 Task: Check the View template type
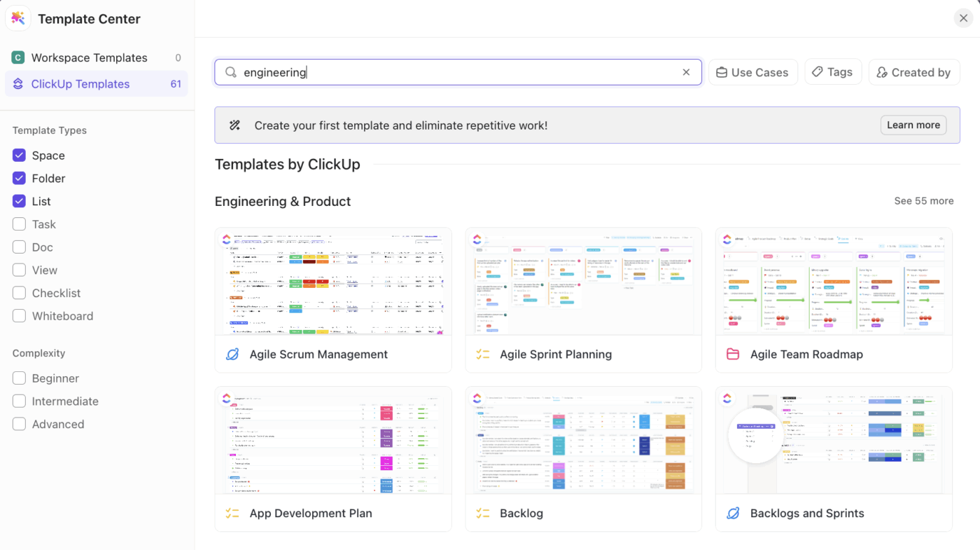pyautogui.click(x=20, y=270)
